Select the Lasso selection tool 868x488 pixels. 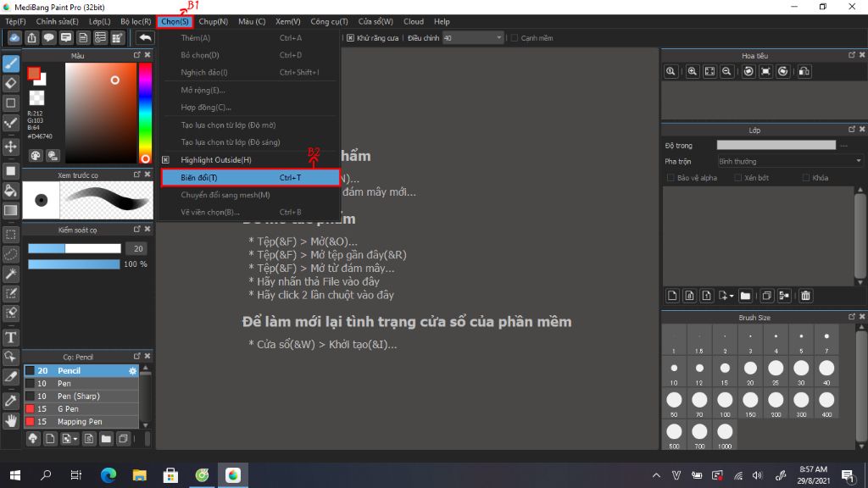point(10,254)
